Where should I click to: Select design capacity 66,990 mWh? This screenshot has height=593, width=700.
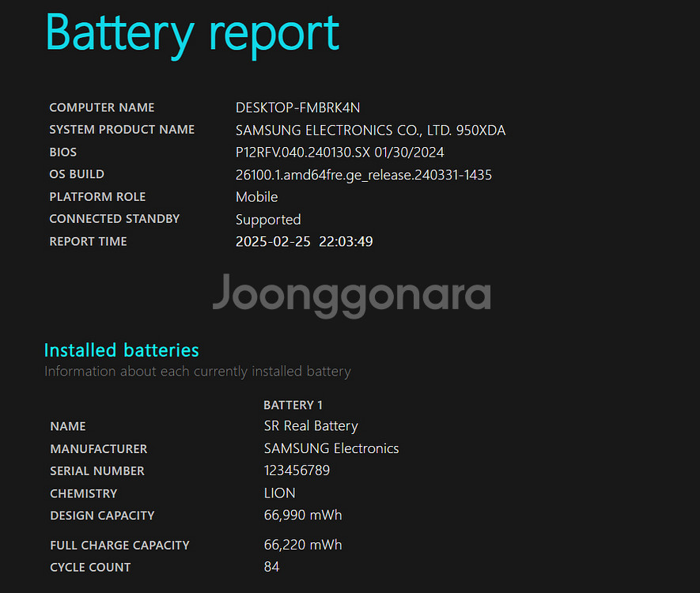pos(303,516)
